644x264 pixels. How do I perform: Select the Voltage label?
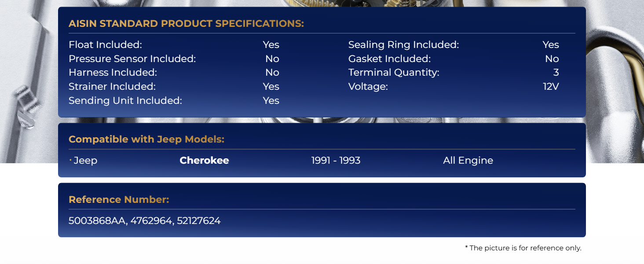tap(368, 87)
